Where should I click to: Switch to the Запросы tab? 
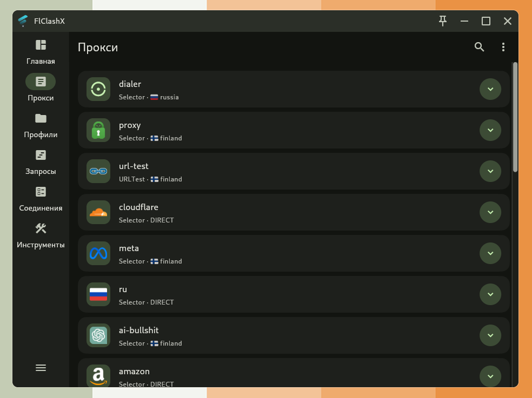(x=41, y=162)
